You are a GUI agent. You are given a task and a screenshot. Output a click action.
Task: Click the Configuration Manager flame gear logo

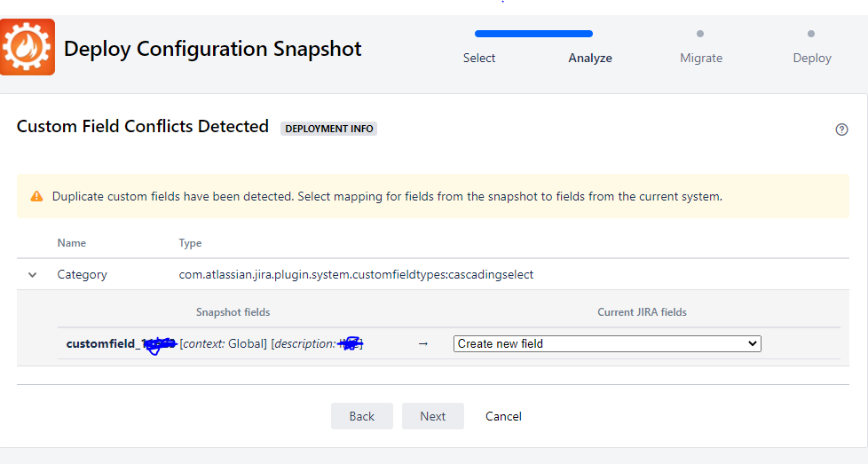coord(28,47)
